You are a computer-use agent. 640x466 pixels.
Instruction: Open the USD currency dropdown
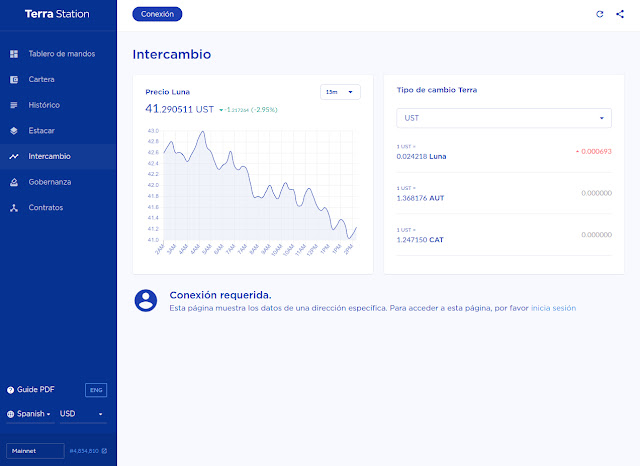coord(83,414)
